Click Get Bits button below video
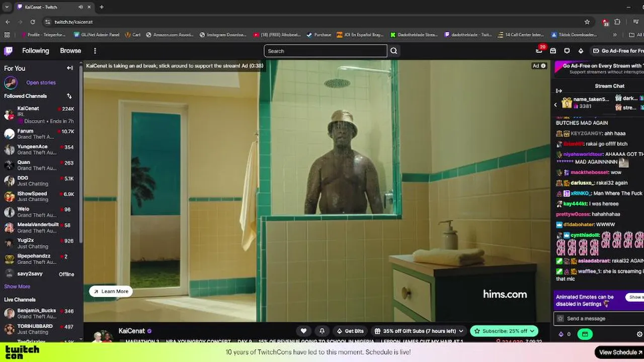Screen dimensions: 644x362 (x=350, y=331)
